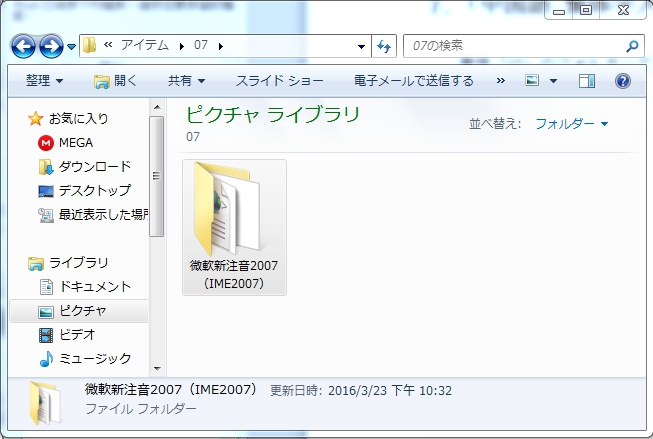Select ライブラリ in navigation pane

tap(78, 263)
